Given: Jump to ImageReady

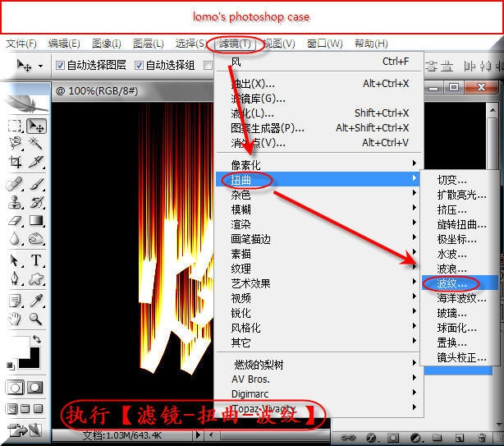Looking at the screenshot, I should [x=25, y=430].
